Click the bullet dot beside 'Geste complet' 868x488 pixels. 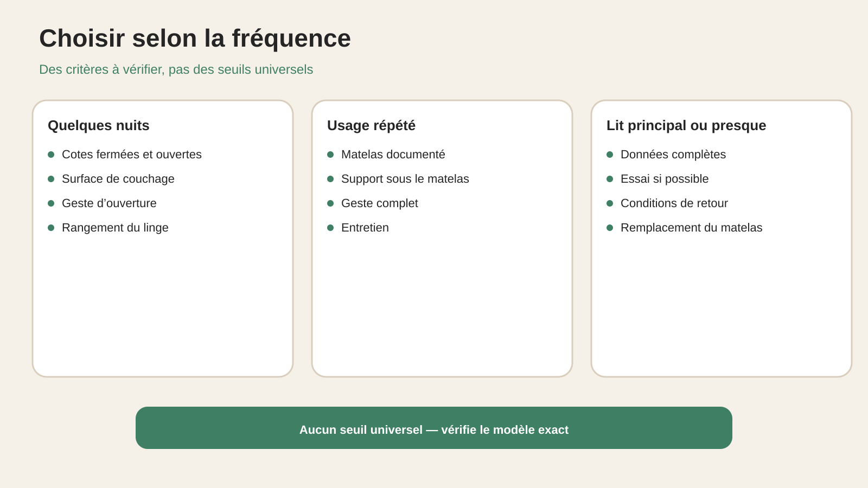[x=330, y=203]
